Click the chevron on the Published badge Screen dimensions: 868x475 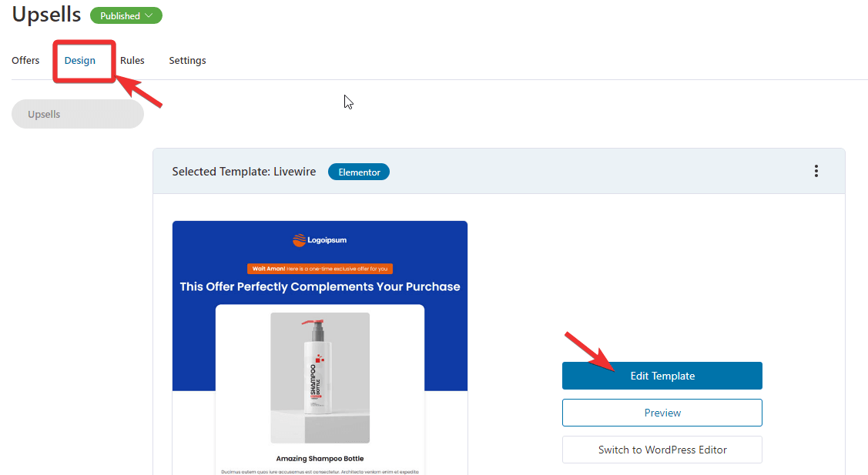149,15
